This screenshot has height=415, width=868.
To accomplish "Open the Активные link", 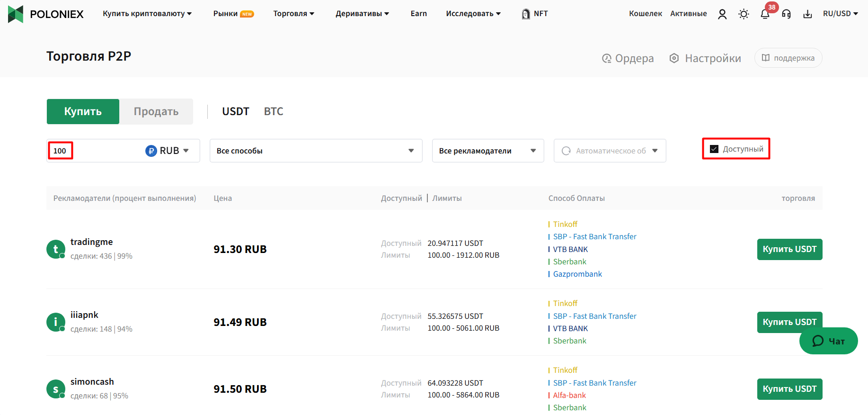I will pos(689,14).
